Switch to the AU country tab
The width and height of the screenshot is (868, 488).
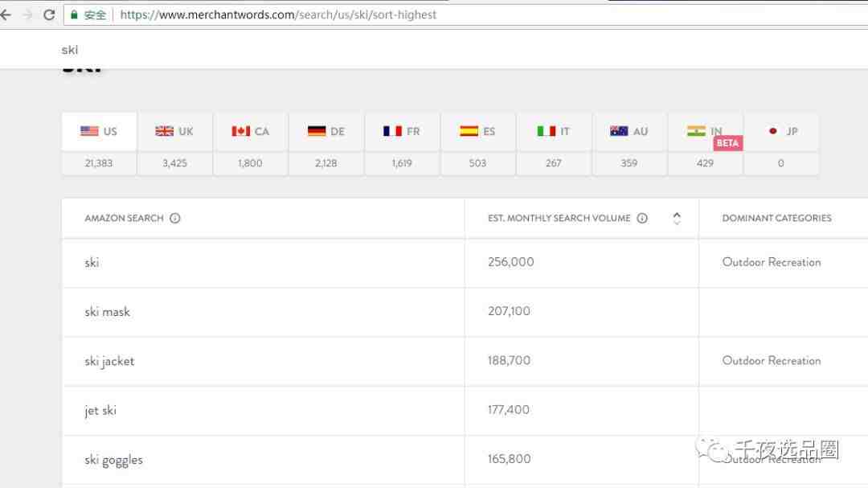pyautogui.click(x=629, y=132)
